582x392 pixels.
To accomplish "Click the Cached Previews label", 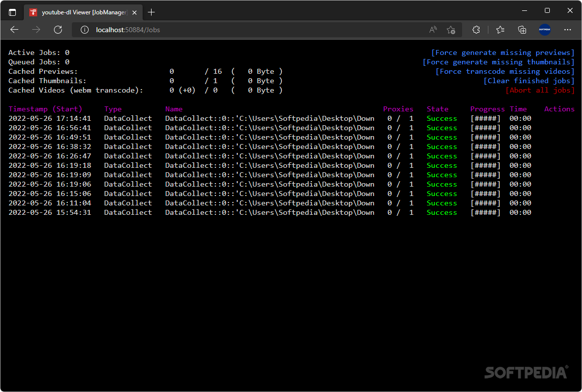I will [x=43, y=71].
